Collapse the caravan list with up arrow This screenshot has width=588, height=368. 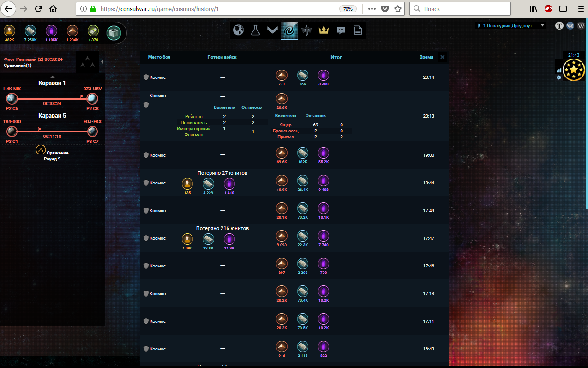(x=52, y=77)
